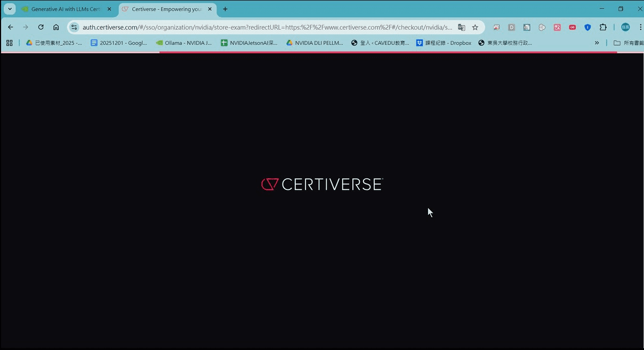The height and width of the screenshot is (350, 644).
Task: Reload the current page
Action: pos(41,27)
